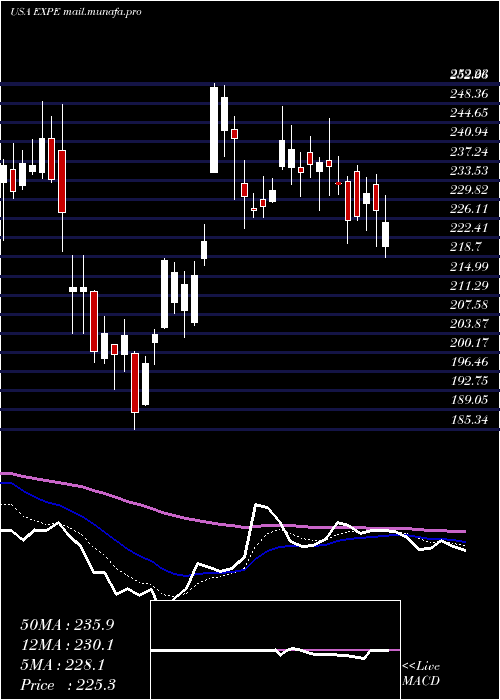Image resolution: width=500 pixels, height=700 pixels.
Task: Select the 237.24 price axis label
Action: [x=469, y=152]
